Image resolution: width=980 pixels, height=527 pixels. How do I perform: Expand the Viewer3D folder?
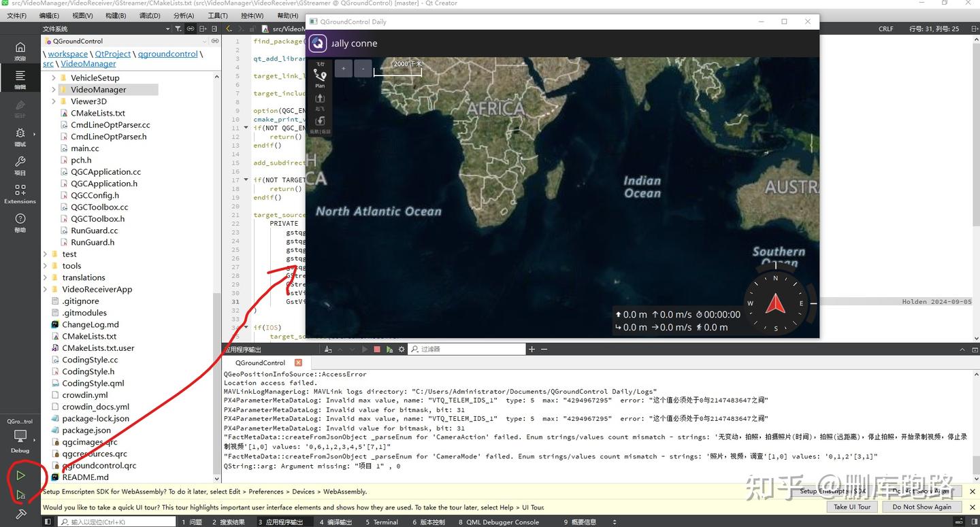[x=54, y=101]
